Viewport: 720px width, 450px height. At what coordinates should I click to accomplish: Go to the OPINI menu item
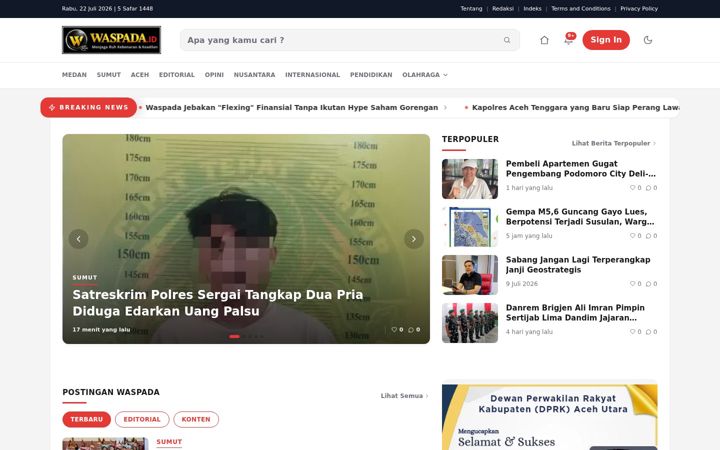pos(214,75)
